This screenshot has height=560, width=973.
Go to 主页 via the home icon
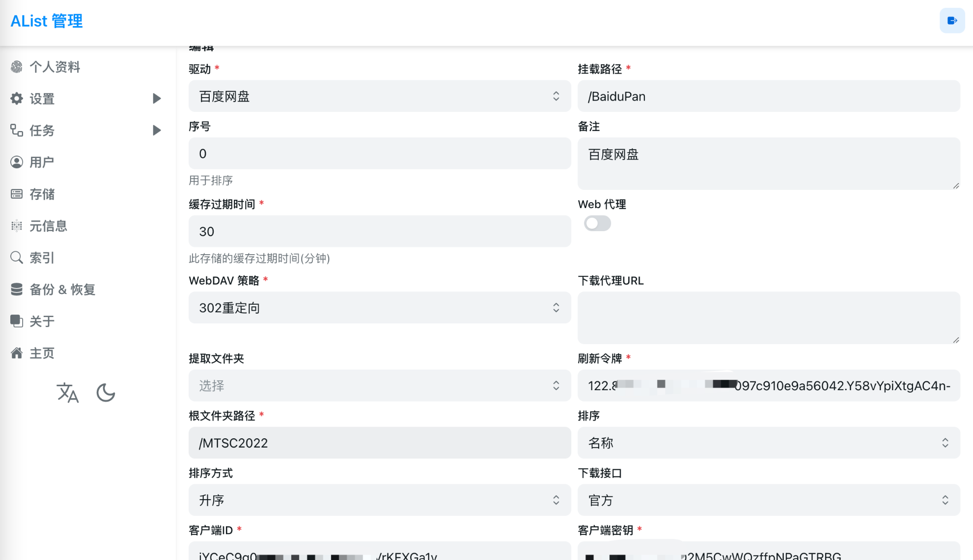pyautogui.click(x=17, y=353)
